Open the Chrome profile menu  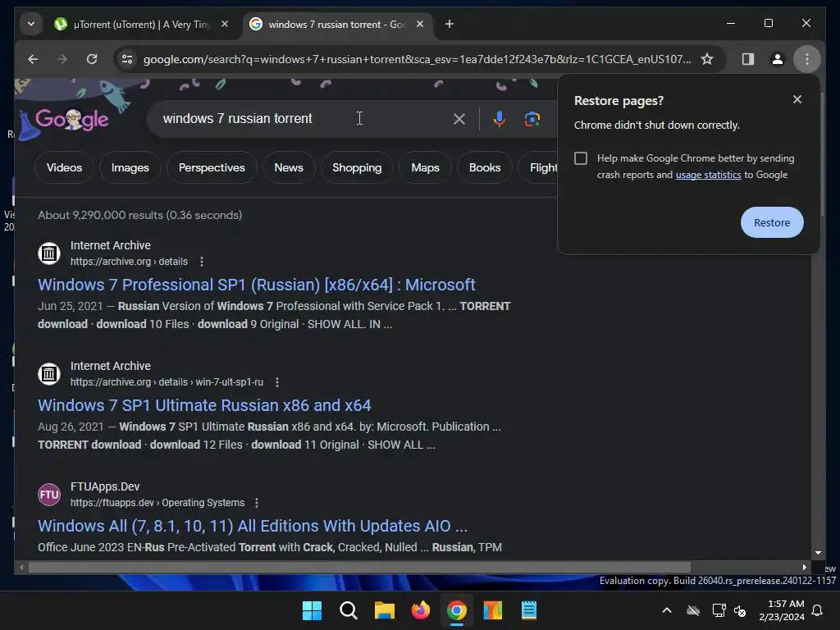click(x=778, y=59)
